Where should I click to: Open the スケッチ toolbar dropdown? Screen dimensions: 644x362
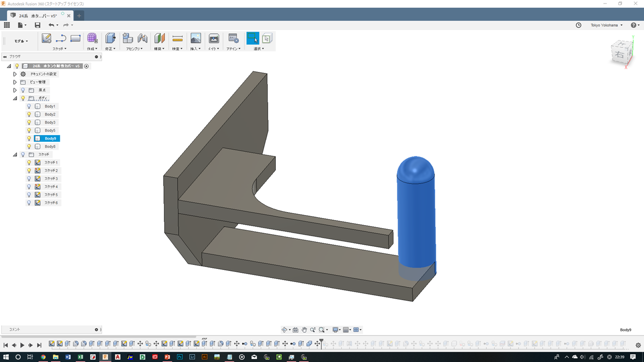point(60,49)
